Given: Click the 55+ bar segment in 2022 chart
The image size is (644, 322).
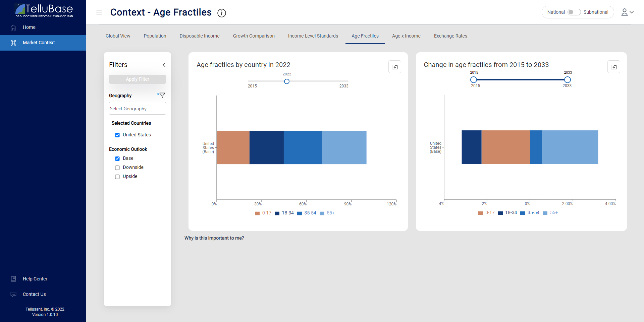Looking at the screenshot, I should point(344,147).
